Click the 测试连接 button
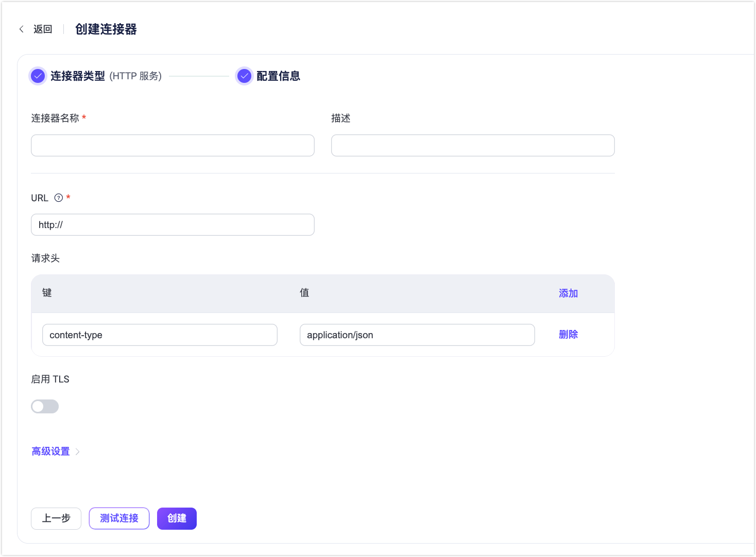756x557 pixels. [119, 518]
